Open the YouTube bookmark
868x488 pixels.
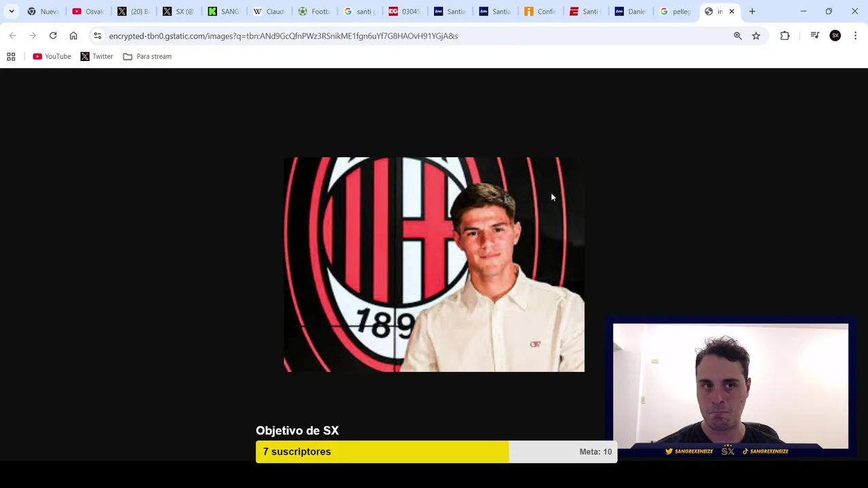tap(52, 56)
